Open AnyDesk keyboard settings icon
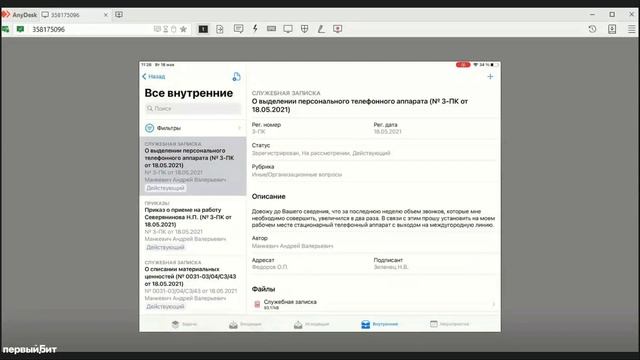This screenshot has width=640, height=360. pos(271,29)
